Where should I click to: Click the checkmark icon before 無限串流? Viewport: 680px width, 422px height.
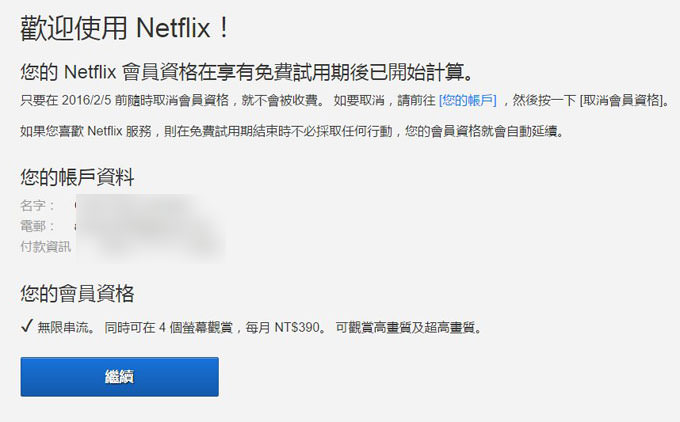tap(26, 327)
